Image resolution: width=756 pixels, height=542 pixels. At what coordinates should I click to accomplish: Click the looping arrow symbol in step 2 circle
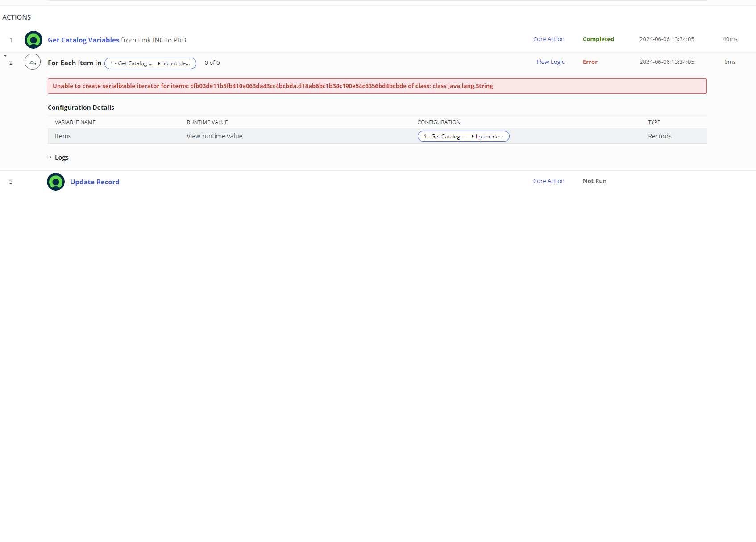pos(33,62)
